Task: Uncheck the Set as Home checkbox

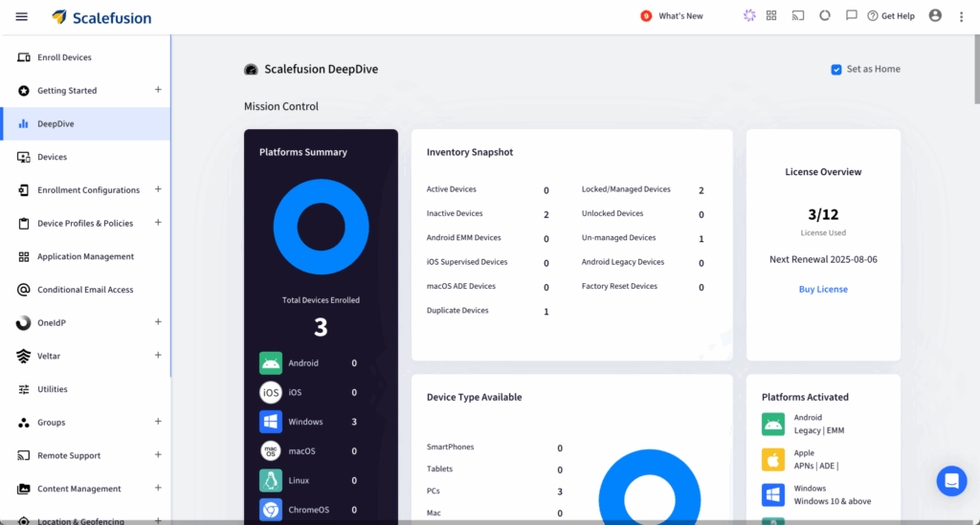Action: click(x=836, y=70)
